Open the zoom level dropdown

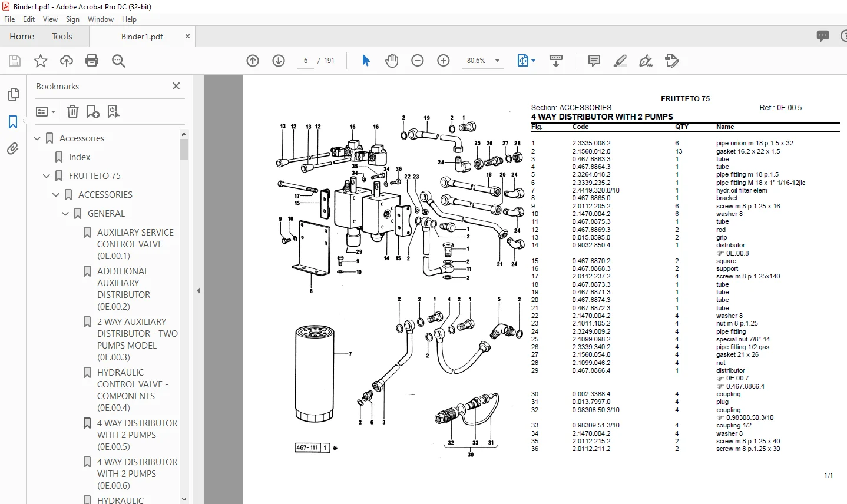498,61
